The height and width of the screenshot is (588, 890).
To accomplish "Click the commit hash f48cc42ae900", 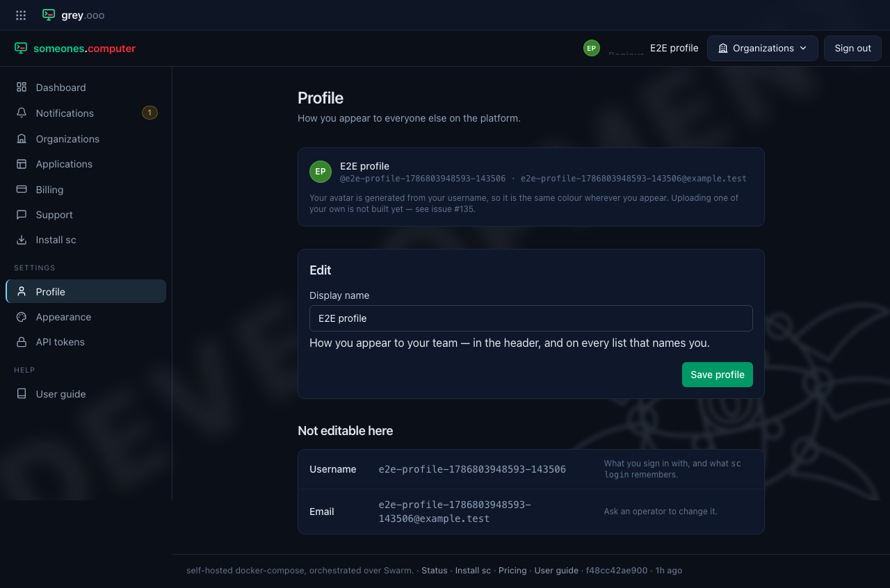I will 617,571.
